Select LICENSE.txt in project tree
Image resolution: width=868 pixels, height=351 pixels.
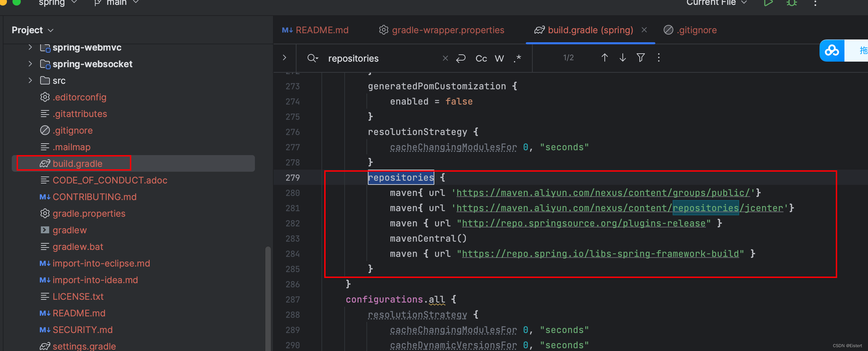pos(78,297)
